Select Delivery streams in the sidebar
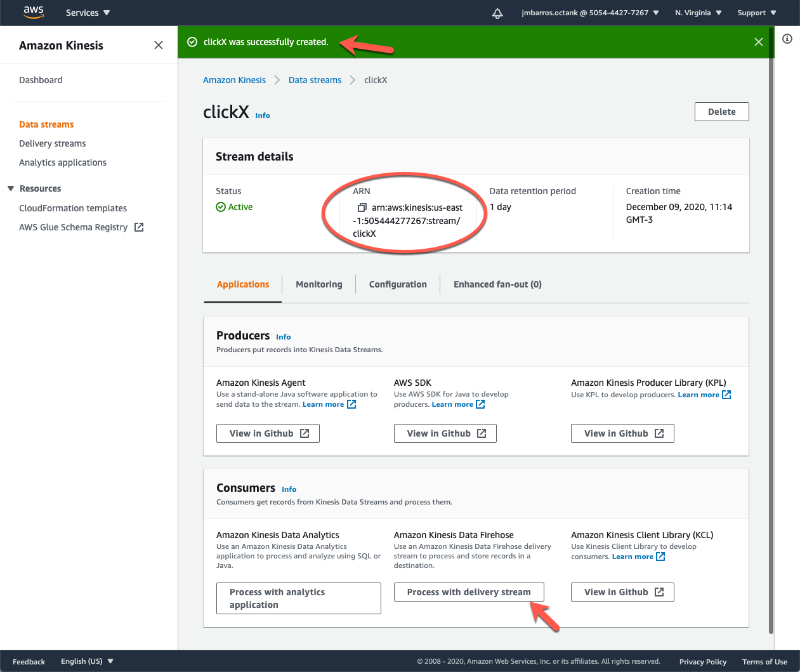 tap(52, 143)
